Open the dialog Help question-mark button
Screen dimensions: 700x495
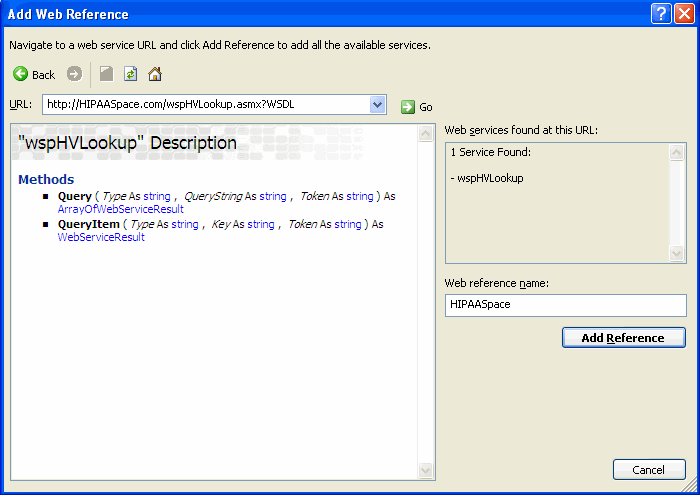[661, 13]
